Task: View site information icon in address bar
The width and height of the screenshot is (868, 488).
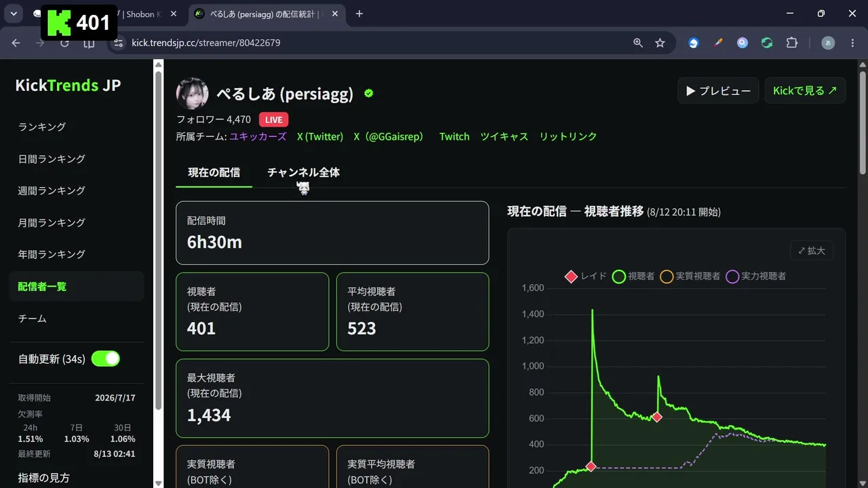Action: point(119,43)
